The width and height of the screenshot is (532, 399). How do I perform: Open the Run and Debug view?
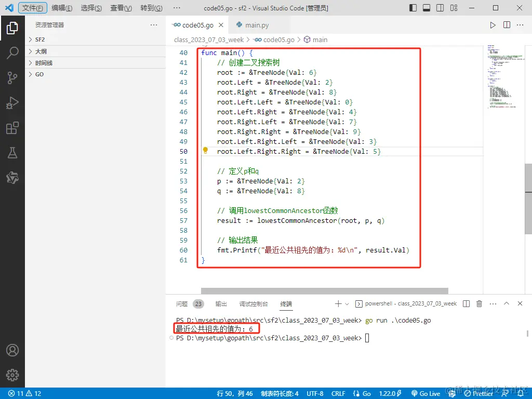[12, 103]
